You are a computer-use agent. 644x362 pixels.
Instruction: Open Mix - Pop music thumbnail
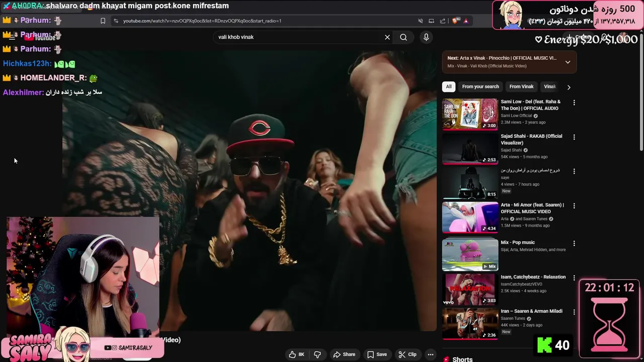[470, 254]
